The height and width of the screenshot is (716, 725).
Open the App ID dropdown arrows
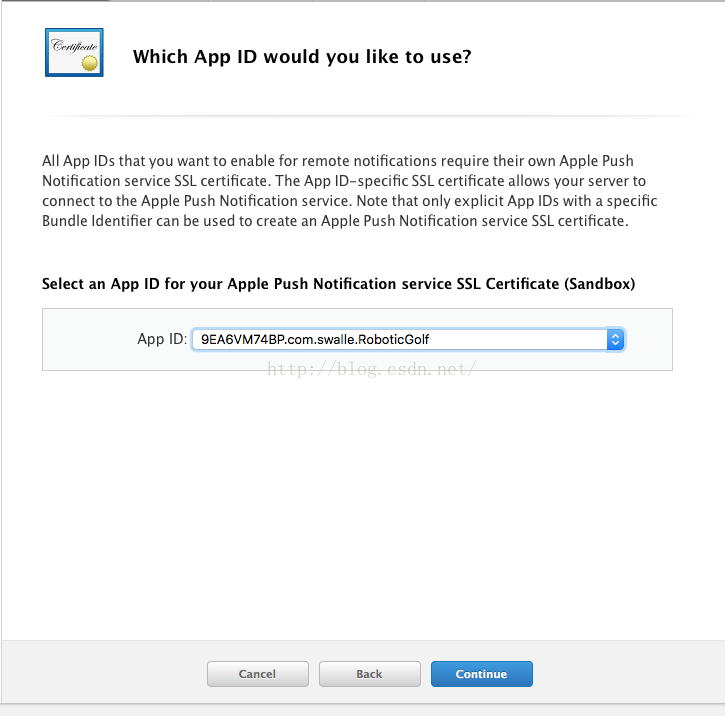[x=615, y=340]
